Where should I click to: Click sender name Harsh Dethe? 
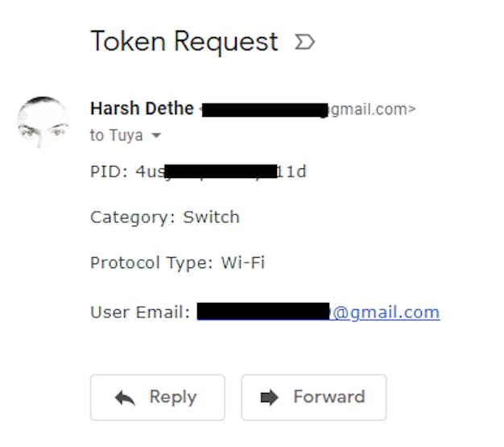tap(142, 109)
